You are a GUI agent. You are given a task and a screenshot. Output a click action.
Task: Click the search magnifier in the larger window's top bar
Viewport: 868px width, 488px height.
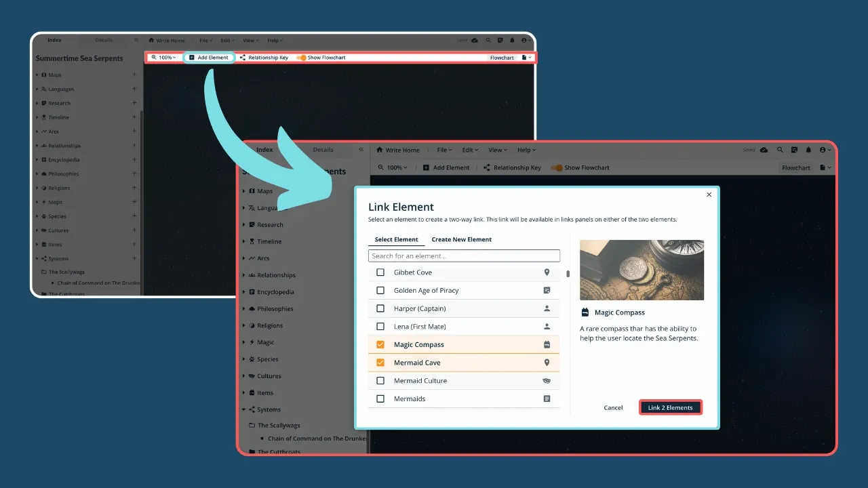[780, 150]
